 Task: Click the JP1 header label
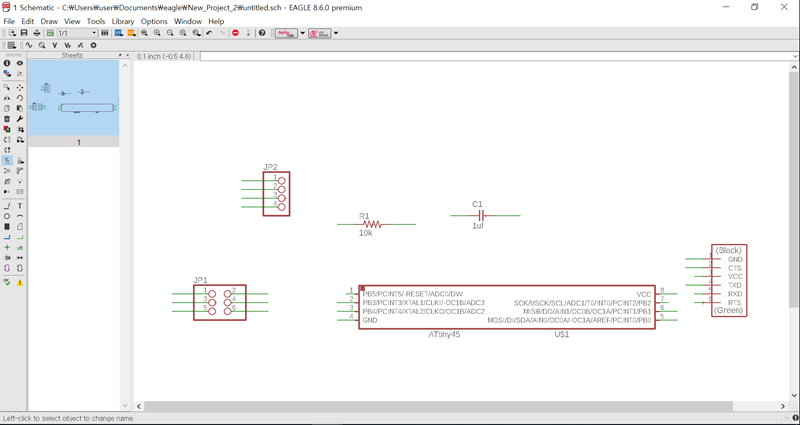coord(201,280)
